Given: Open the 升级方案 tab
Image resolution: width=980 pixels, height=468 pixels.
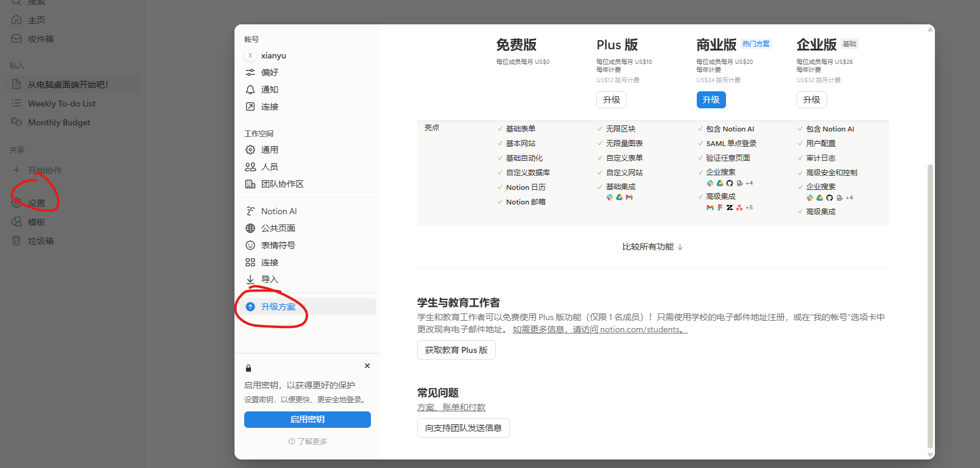Looking at the screenshot, I should 278,307.
